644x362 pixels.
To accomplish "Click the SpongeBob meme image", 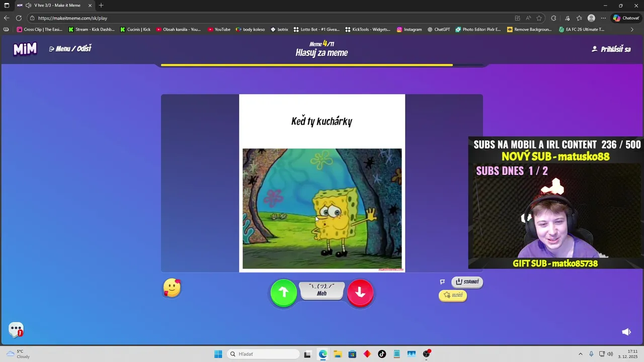I will [x=322, y=209].
